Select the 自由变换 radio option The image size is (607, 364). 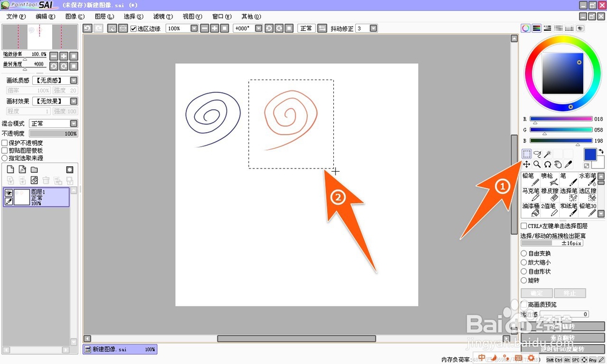[524, 254]
